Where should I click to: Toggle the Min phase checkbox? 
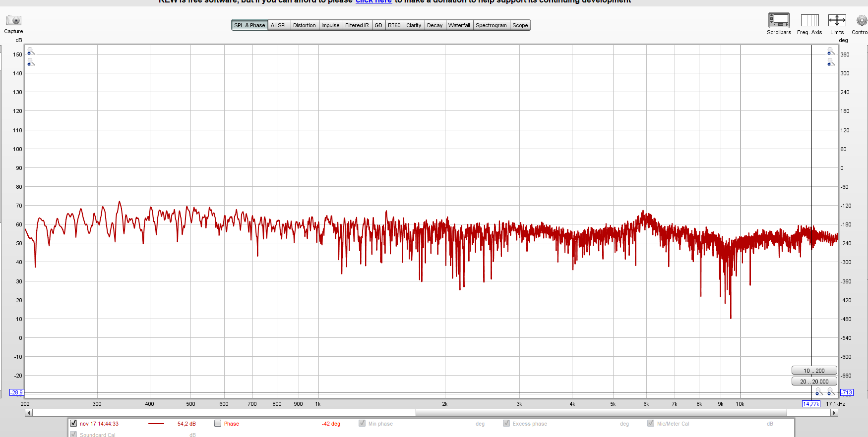coord(362,423)
